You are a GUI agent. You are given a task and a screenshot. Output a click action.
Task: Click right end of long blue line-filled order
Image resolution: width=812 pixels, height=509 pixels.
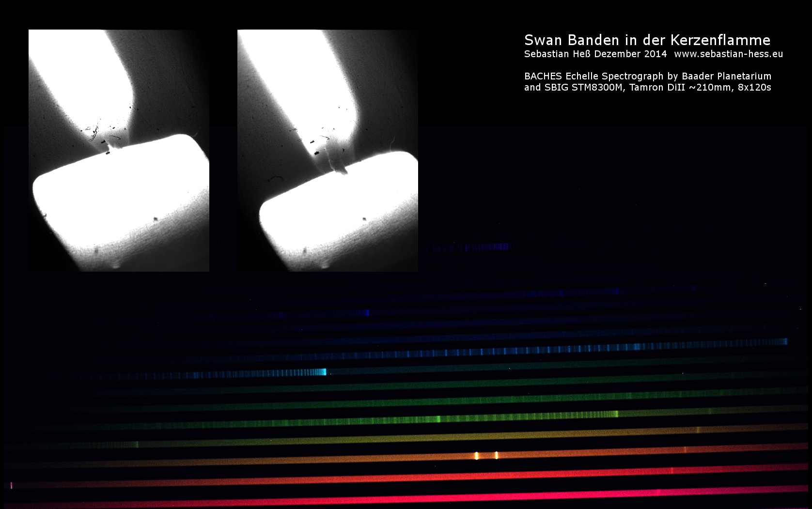(785, 342)
